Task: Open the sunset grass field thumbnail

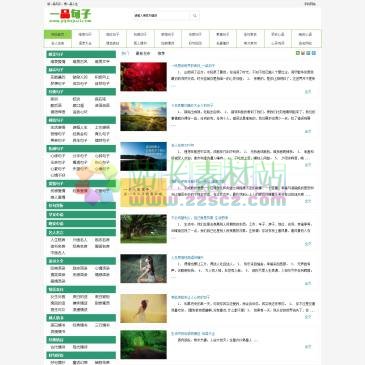Action: pos(144,116)
